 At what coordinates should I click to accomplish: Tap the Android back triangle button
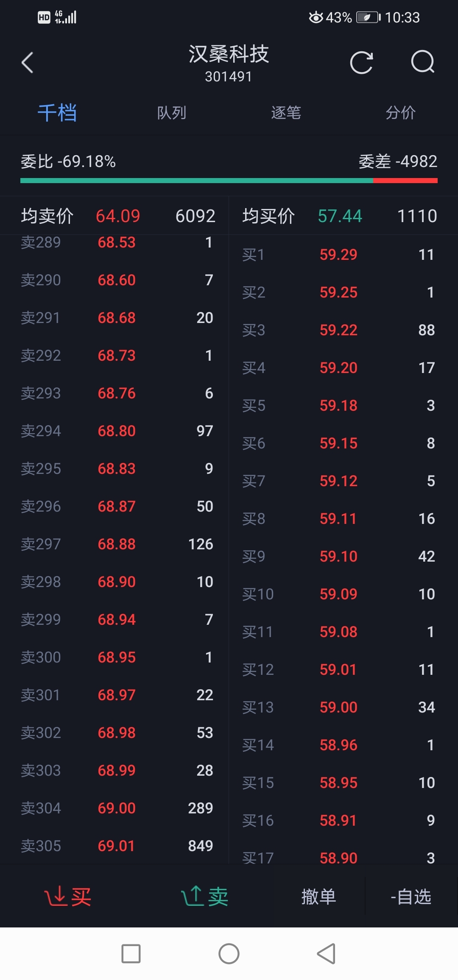tap(326, 954)
